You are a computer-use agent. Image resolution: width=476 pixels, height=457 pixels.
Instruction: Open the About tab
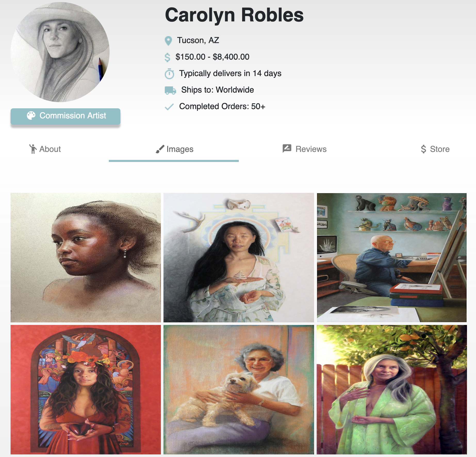(45, 149)
